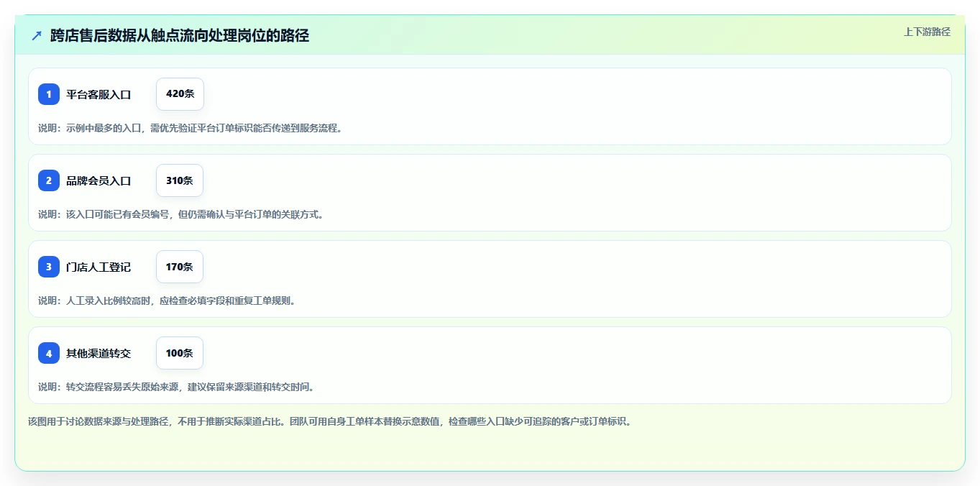Select step badge 3 for 门店人工登记
This screenshot has width=980, height=486.
tap(49, 267)
